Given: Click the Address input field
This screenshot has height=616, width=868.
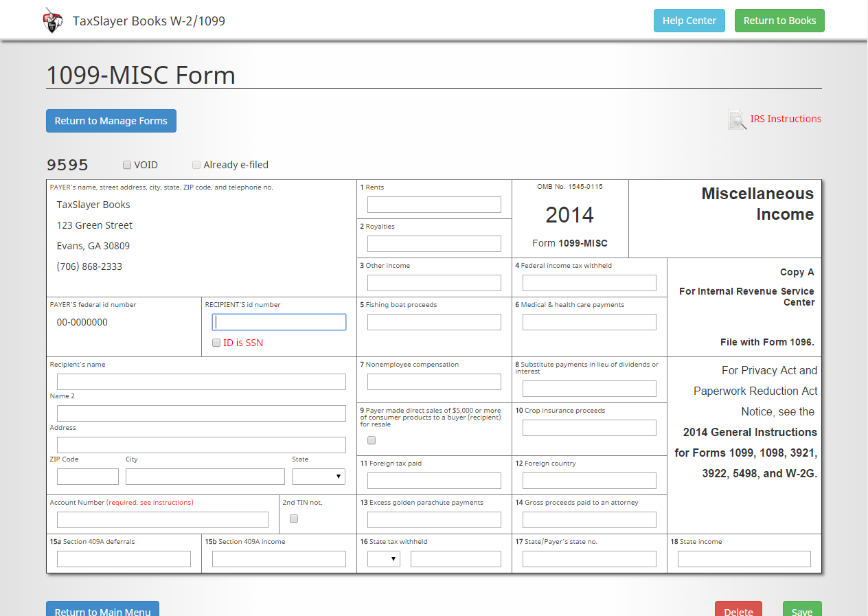Looking at the screenshot, I should click(x=201, y=445).
